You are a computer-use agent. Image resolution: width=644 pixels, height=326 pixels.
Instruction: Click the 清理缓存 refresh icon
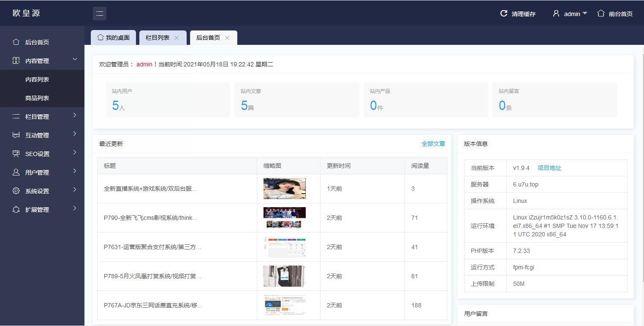tap(503, 13)
